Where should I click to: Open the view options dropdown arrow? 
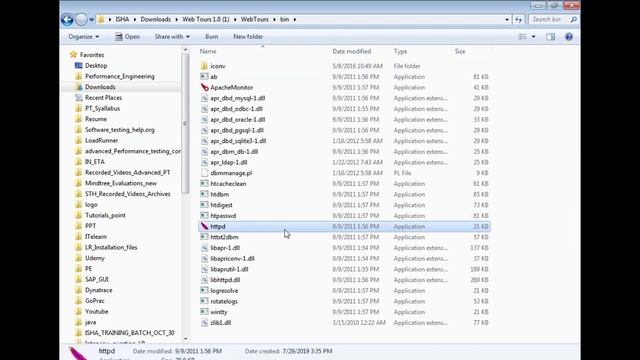click(x=533, y=37)
